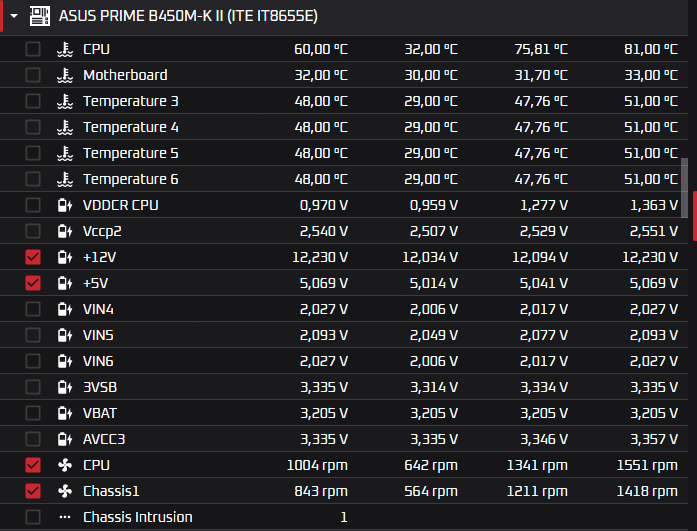Viewport: 697px width, 531px height.
Task: Click the CPU fan icon
Action: [x=65, y=465]
